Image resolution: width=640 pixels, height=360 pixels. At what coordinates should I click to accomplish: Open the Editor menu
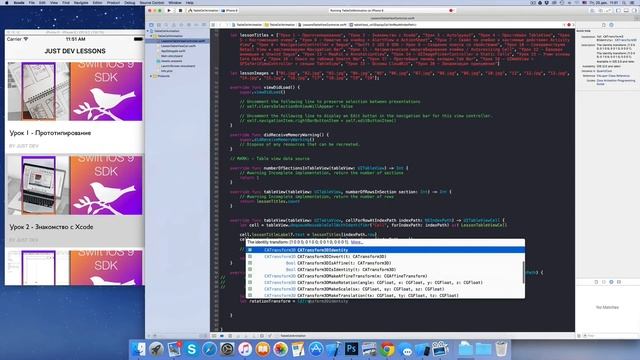coord(98,2)
